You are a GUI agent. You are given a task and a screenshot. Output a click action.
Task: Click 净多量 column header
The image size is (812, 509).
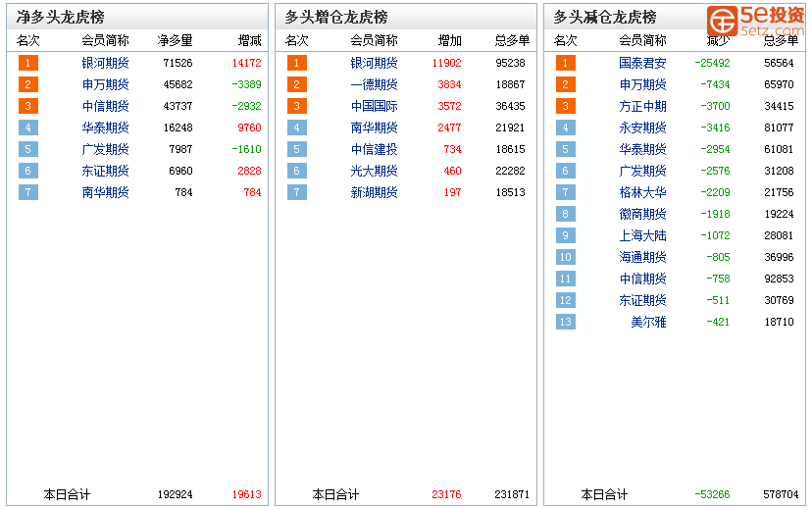tap(175, 40)
